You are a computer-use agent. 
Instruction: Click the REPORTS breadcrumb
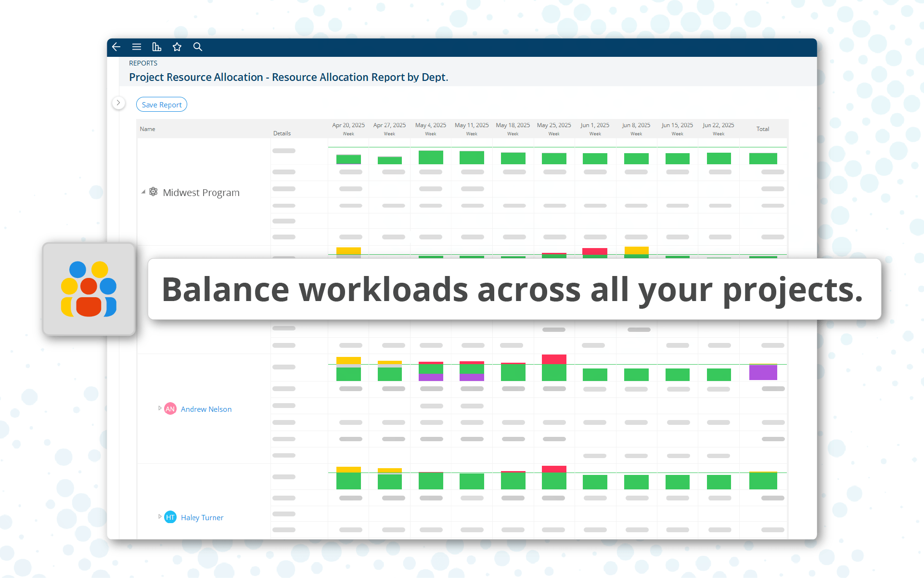click(143, 63)
